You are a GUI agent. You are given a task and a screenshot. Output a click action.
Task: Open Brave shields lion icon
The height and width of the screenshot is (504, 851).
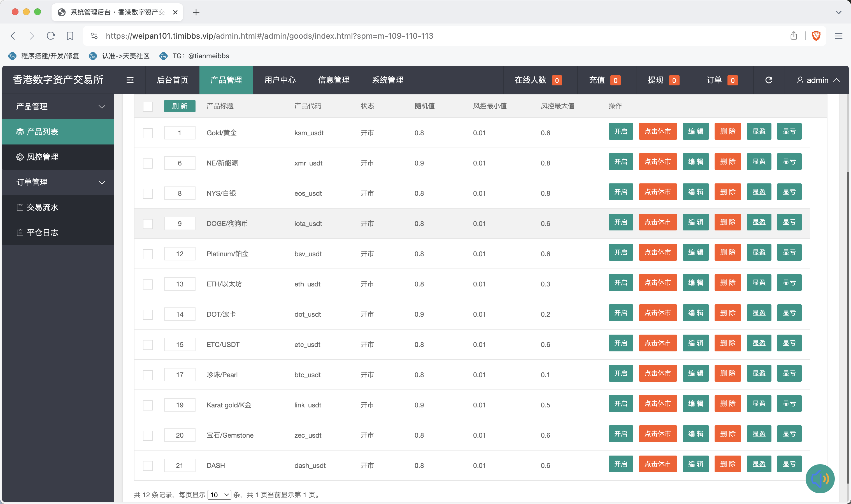[816, 36]
